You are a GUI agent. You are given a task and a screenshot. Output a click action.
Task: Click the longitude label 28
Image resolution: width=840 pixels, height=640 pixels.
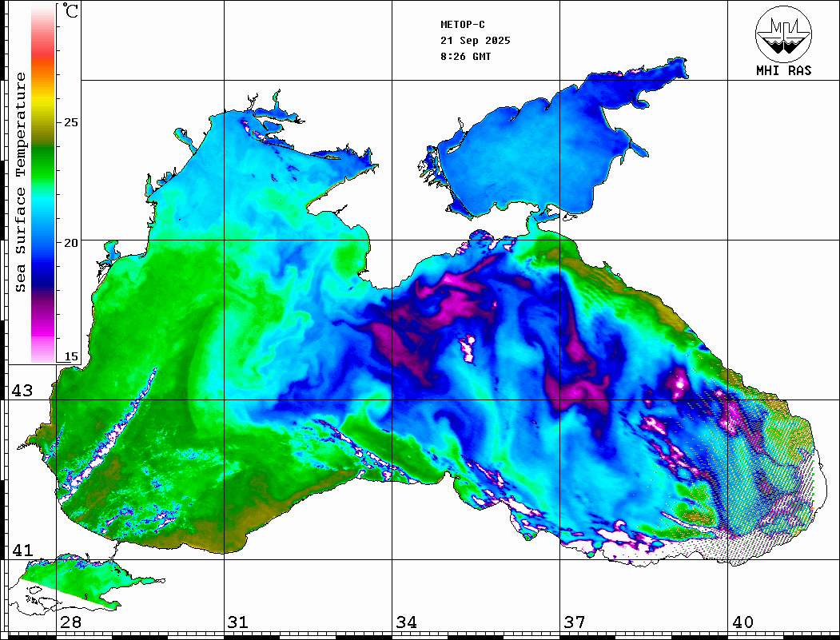pos(70,622)
